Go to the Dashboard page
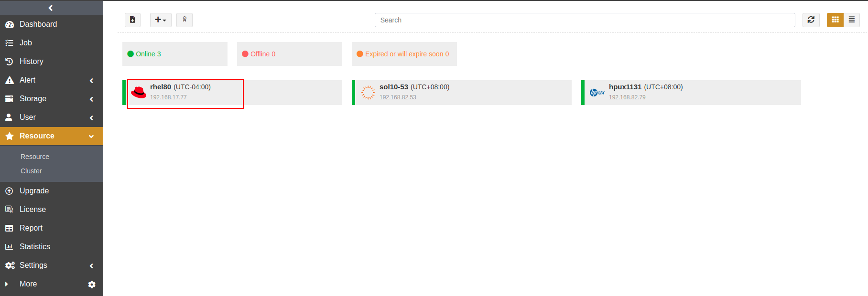The height and width of the screenshot is (296, 868). (x=38, y=24)
